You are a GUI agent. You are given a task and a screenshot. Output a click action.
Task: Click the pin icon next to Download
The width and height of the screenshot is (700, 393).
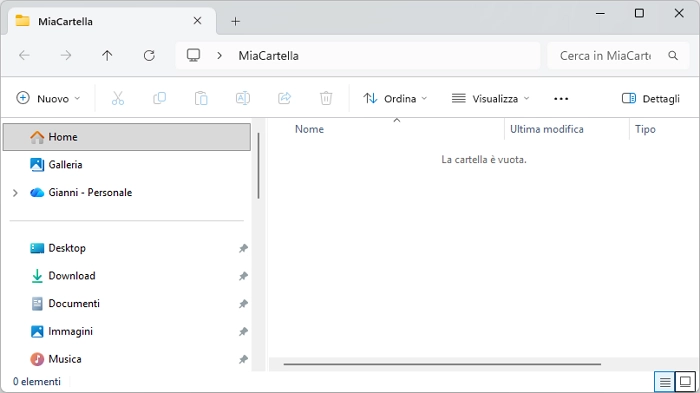(x=243, y=276)
